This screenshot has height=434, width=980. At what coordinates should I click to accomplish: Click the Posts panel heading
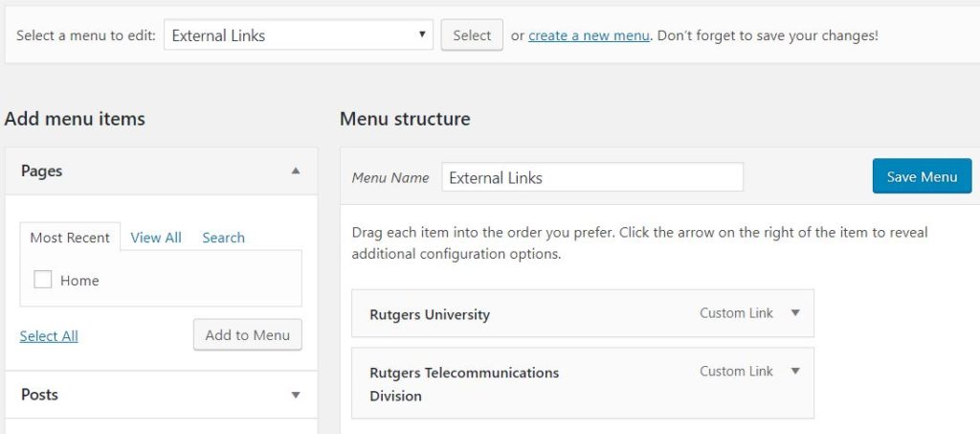(x=39, y=395)
